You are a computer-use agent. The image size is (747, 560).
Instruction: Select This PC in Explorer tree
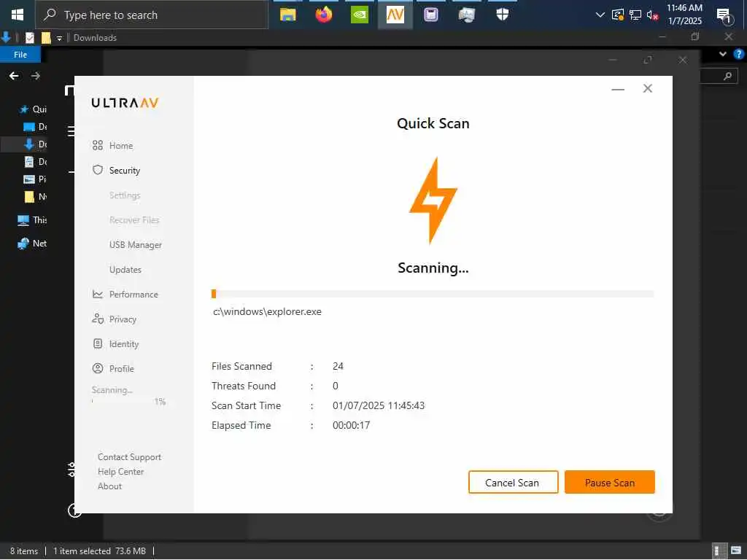(x=32, y=220)
